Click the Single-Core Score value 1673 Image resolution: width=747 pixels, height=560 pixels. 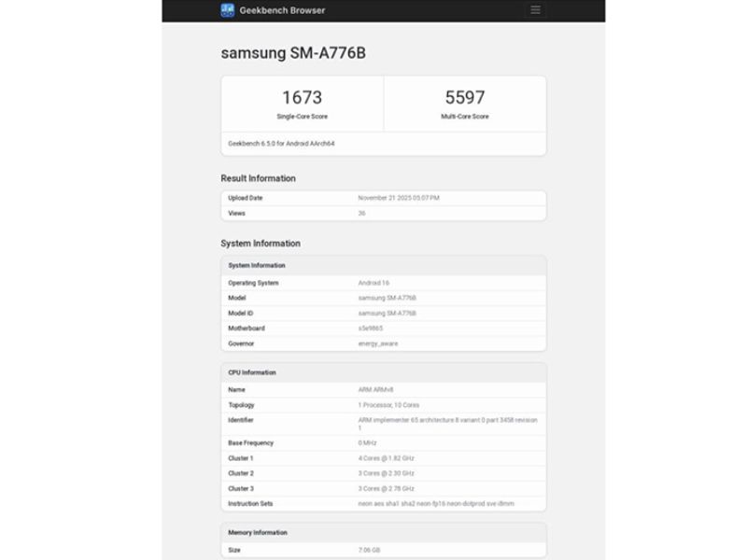(x=300, y=96)
